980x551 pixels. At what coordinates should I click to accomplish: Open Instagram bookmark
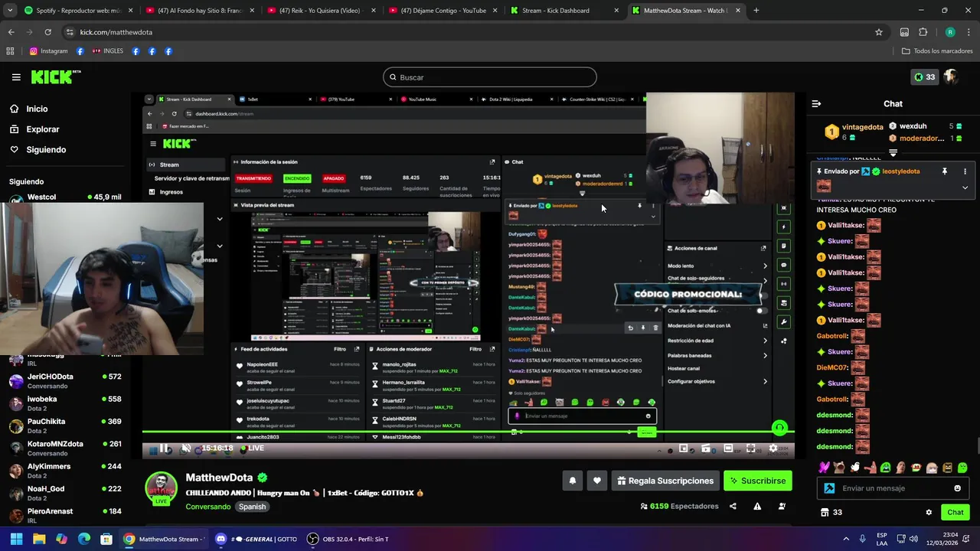click(x=49, y=51)
